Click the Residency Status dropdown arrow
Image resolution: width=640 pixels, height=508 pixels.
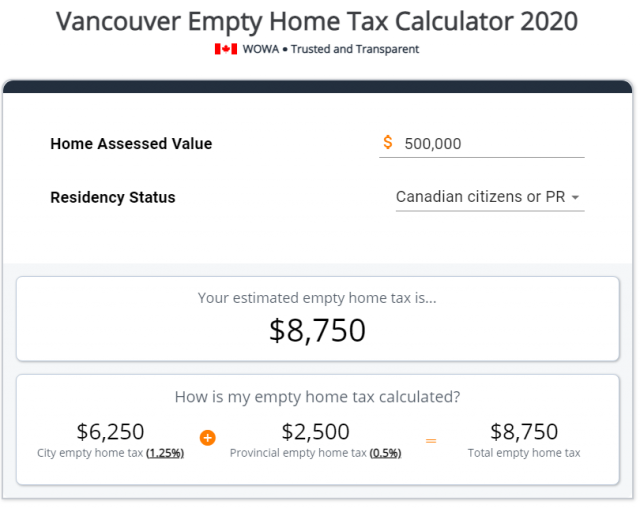point(575,197)
